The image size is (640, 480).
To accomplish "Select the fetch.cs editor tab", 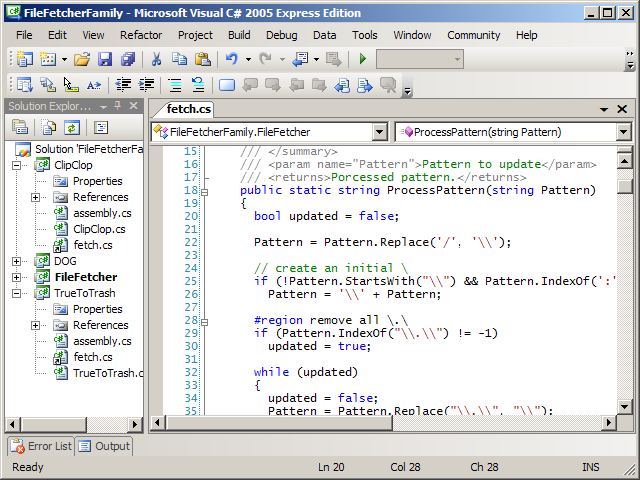I will [189, 109].
